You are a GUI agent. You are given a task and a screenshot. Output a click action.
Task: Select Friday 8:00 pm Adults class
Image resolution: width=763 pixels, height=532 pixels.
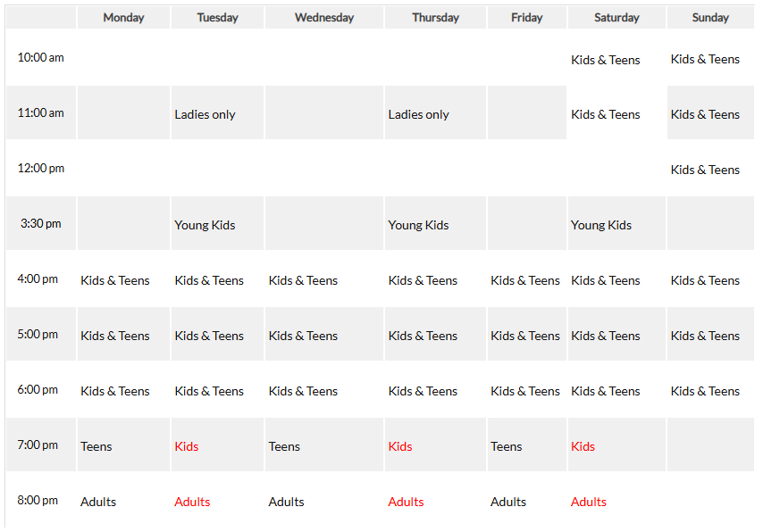coord(508,502)
